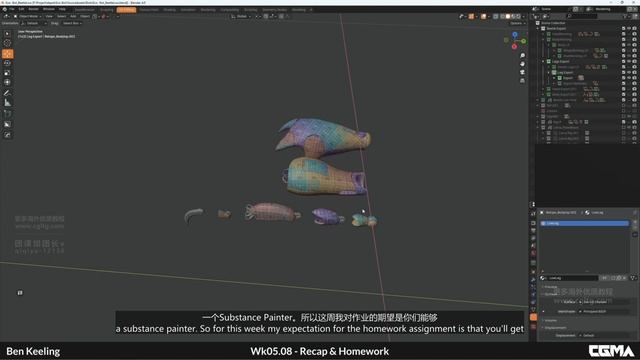Open the active Material properties tab icon

(x=533, y=317)
